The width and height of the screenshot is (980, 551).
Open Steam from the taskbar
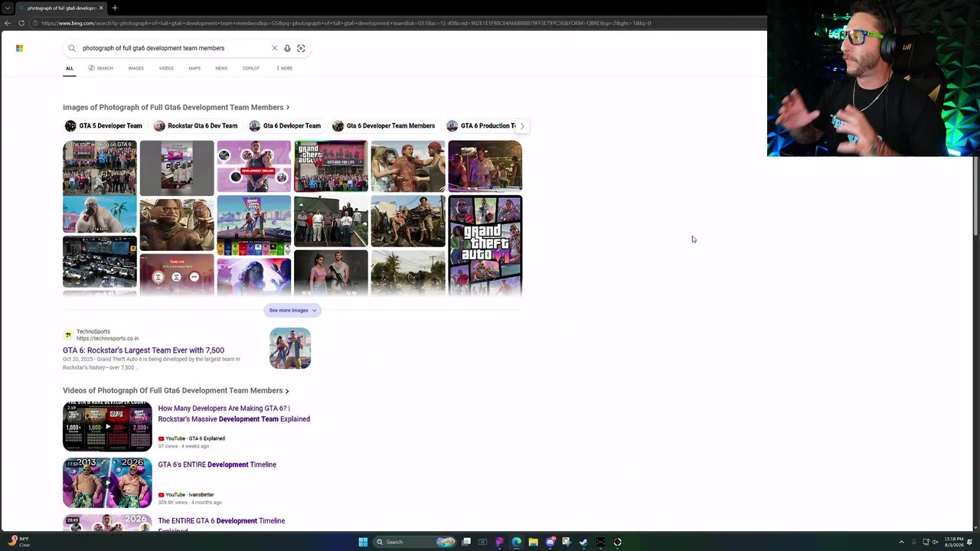click(583, 542)
